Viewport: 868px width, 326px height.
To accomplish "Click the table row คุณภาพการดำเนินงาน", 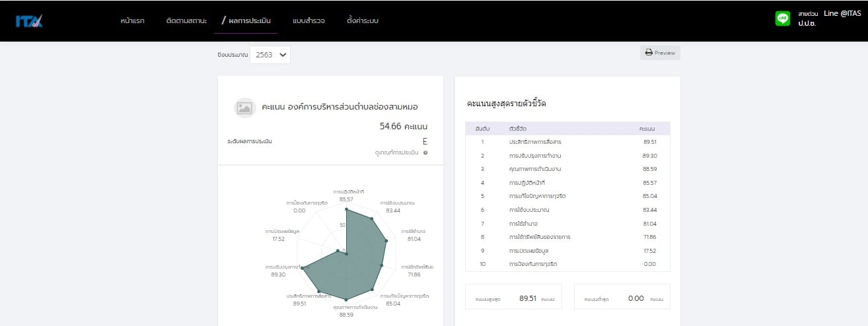I will point(567,169).
